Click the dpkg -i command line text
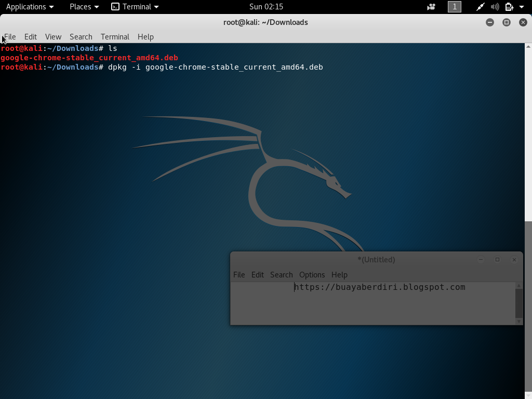This screenshot has width=532, height=399. pyautogui.click(x=216, y=67)
